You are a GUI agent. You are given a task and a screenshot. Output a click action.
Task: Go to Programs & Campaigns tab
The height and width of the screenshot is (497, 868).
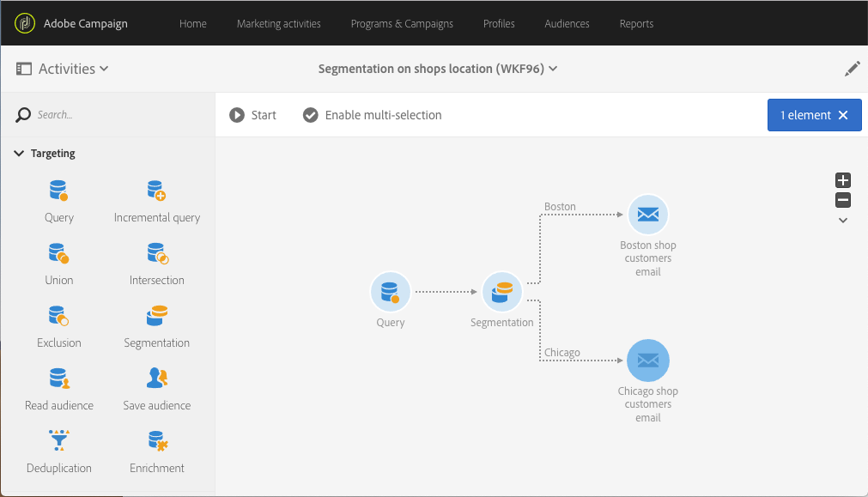click(402, 23)
